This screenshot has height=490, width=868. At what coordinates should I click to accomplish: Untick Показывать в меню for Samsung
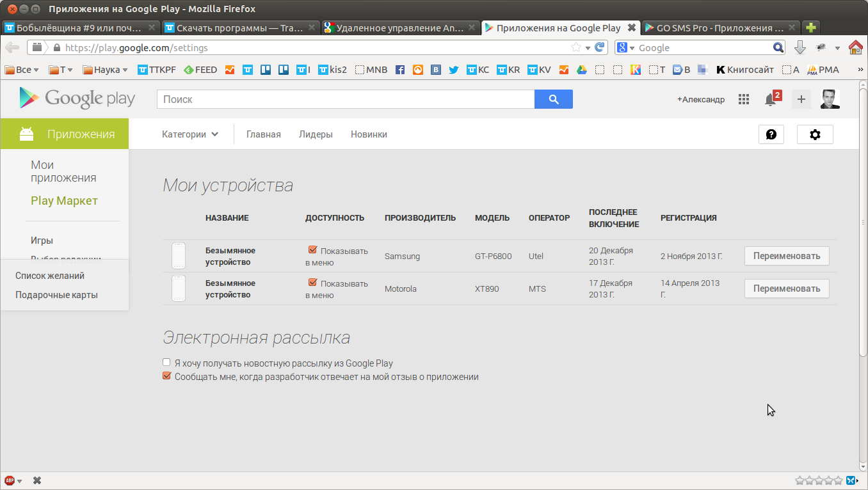point(312,250)
